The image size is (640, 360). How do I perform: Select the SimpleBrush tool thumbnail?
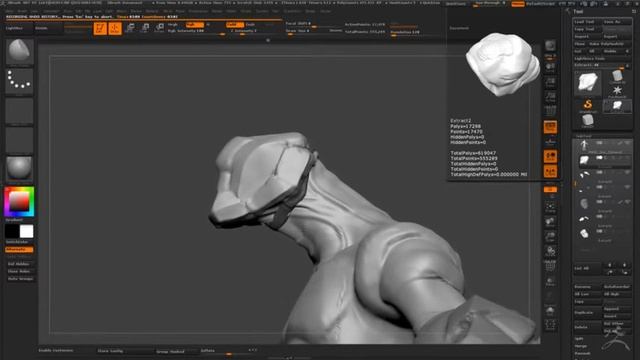588,105
